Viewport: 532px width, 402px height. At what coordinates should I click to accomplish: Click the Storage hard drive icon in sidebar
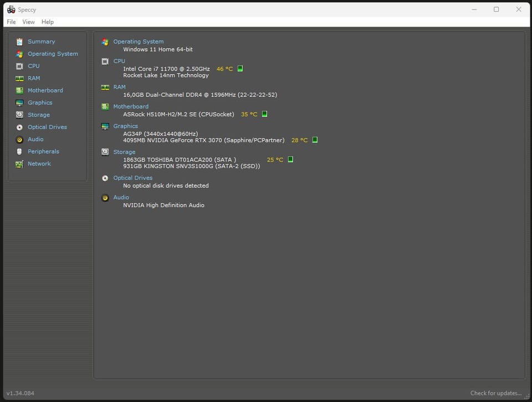[x=19, y=115]
